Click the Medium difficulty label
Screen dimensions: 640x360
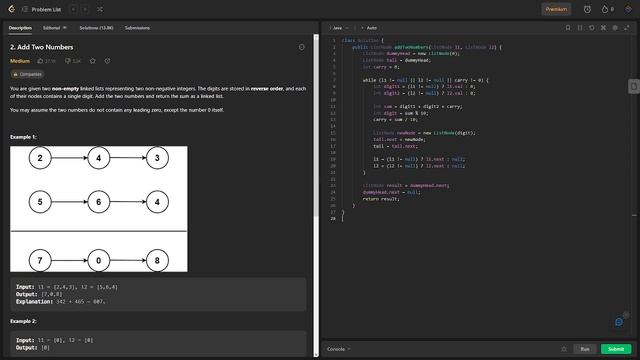pos(20,61)
